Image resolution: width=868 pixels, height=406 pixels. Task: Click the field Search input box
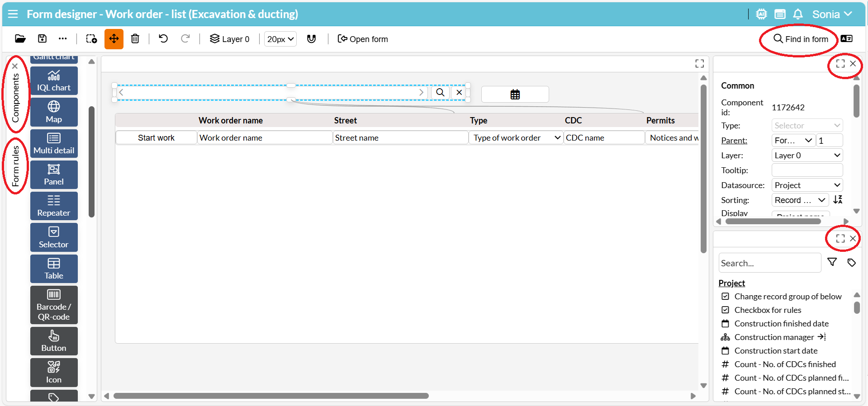click(x=769, y=263)
